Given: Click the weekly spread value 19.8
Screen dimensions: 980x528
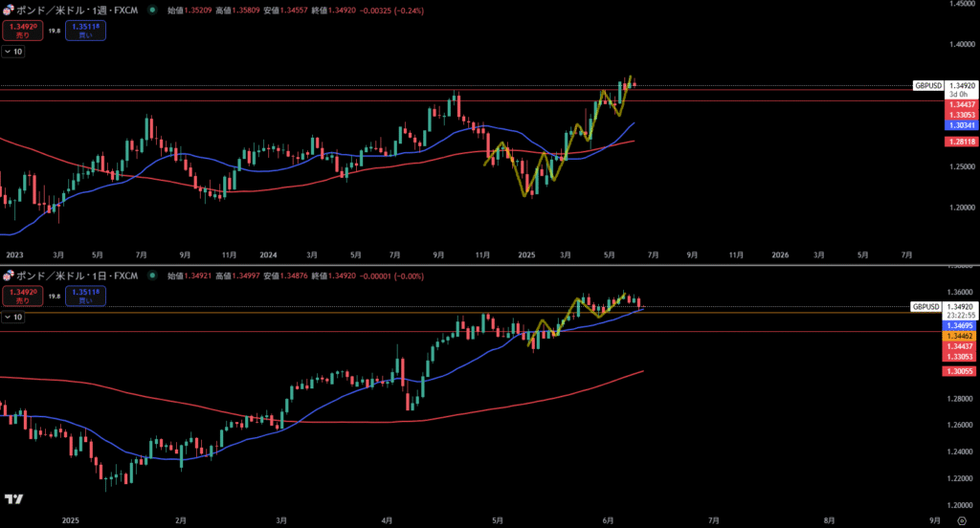Looking at the screenshot, I should click(x=55, y=31).
